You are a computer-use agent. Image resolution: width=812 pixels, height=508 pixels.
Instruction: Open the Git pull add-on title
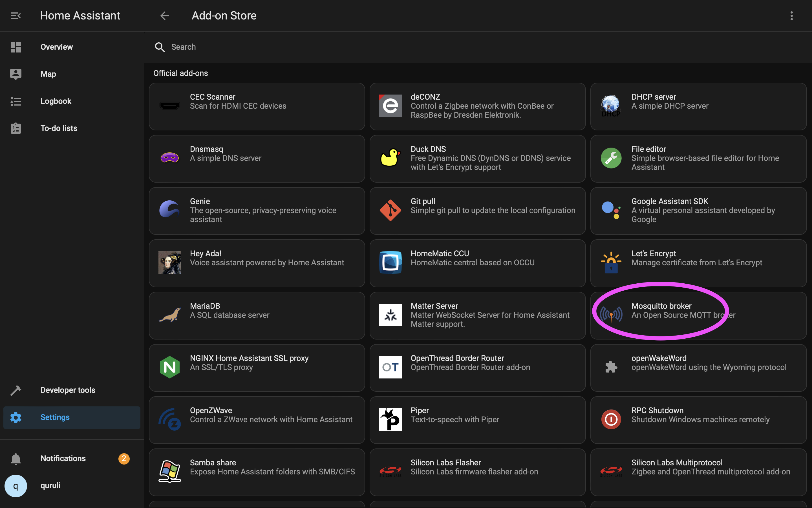tap(423, 201)
